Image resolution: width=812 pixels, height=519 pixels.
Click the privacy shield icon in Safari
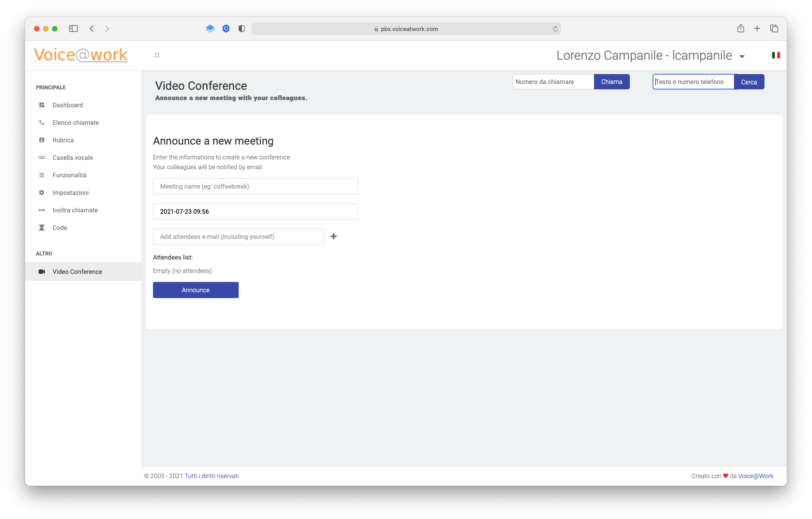click(242, 29)
